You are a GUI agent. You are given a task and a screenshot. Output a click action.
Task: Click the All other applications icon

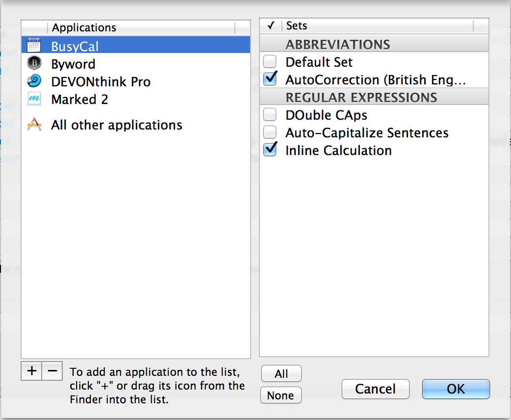coord(34,124)
